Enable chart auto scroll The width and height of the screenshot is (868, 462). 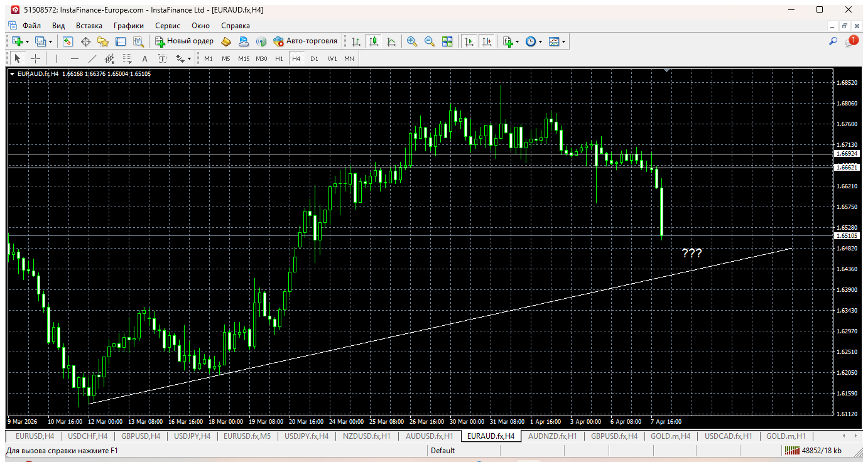click(x=469, y=41)
